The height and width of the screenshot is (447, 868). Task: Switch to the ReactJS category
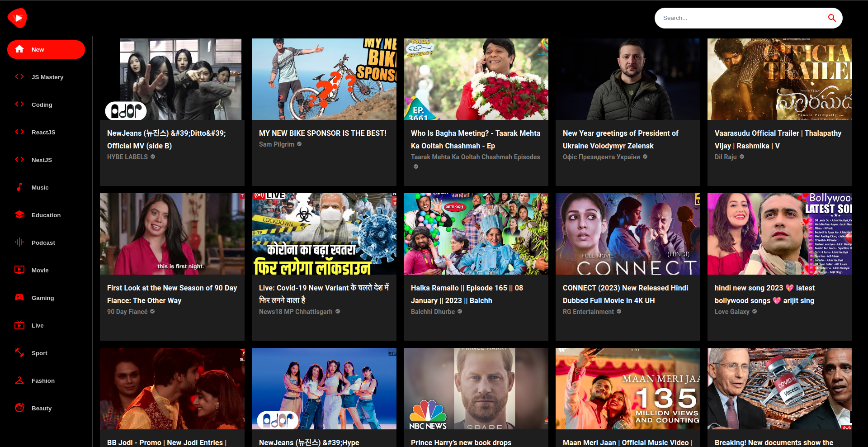[46, 132]
